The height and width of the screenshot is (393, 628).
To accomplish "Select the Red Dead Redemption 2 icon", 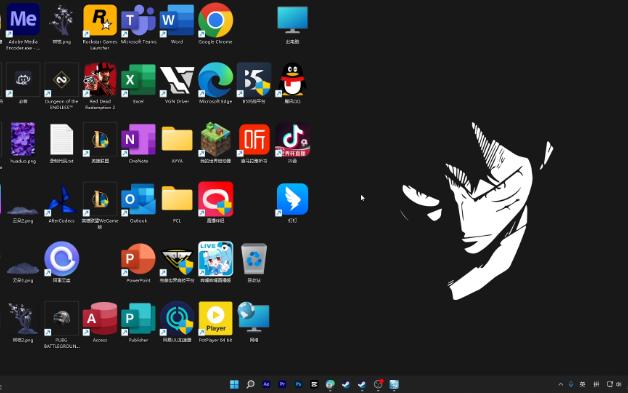I will 100,86.
